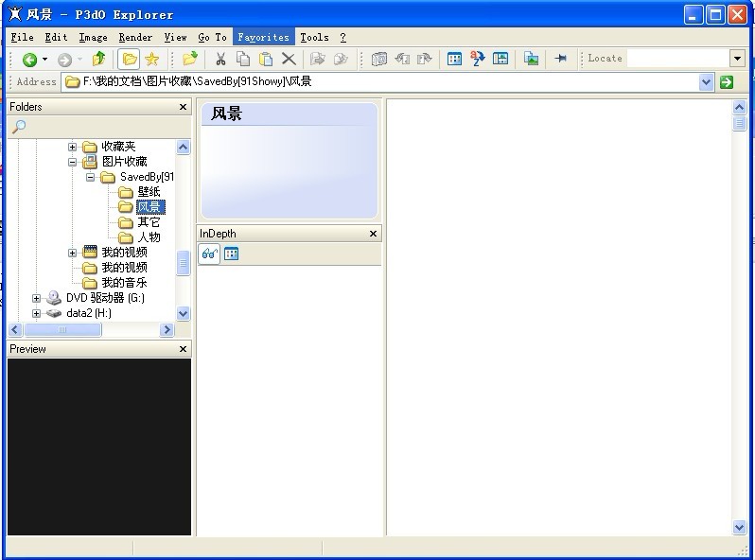Click the Delete X icon
755x560 pixels.
point(289,59)
